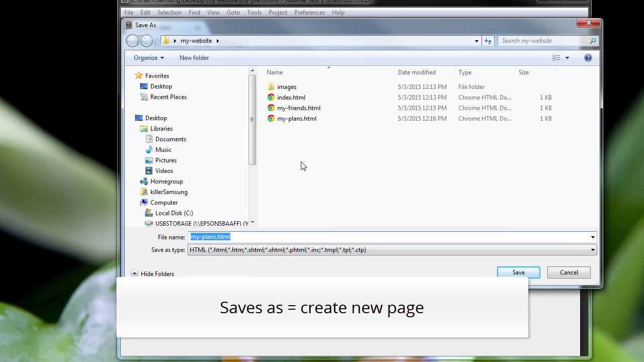Open the Organize dropdown menu
The width and height of the screenshot is (644, 362).
149,58
